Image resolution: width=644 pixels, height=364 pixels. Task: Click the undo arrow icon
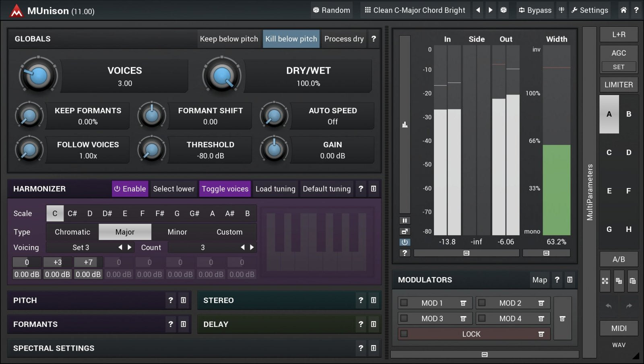click(609, 306)
